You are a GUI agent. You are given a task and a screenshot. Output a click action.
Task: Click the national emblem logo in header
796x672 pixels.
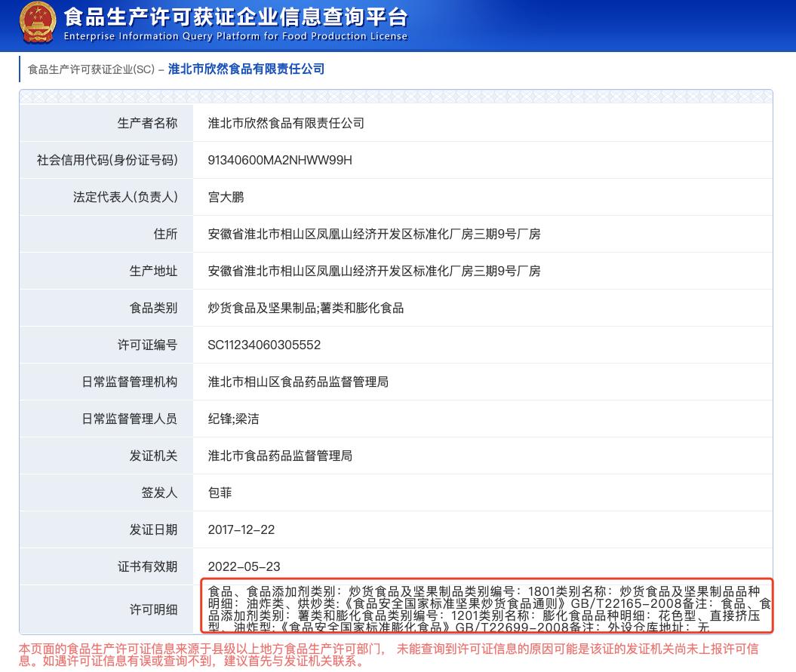38,25
